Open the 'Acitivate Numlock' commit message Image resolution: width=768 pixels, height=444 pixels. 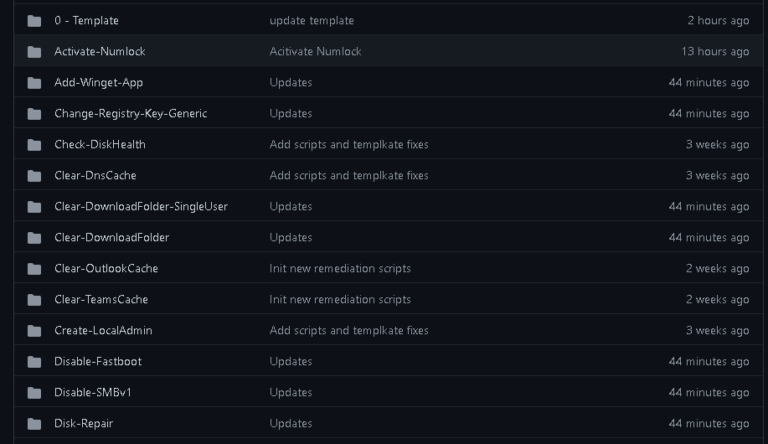click(x=315, y=52)
